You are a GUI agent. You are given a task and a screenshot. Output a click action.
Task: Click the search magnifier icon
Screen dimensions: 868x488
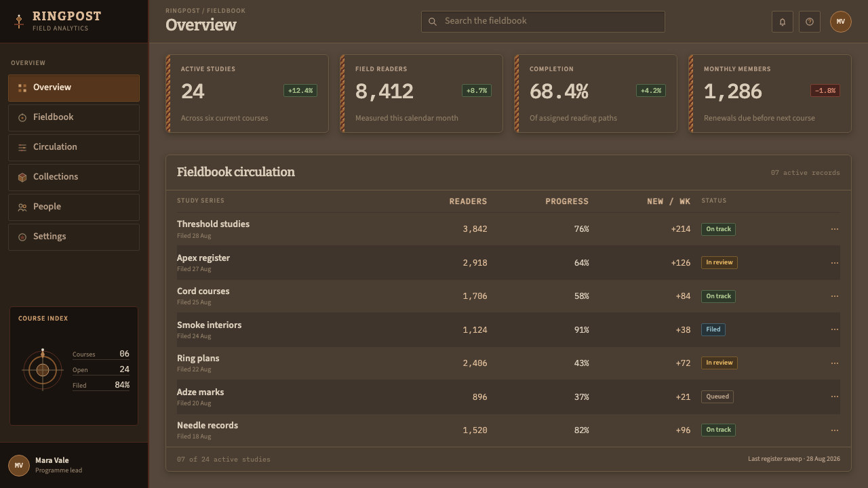pyautogui.click(x=433, y=22)
